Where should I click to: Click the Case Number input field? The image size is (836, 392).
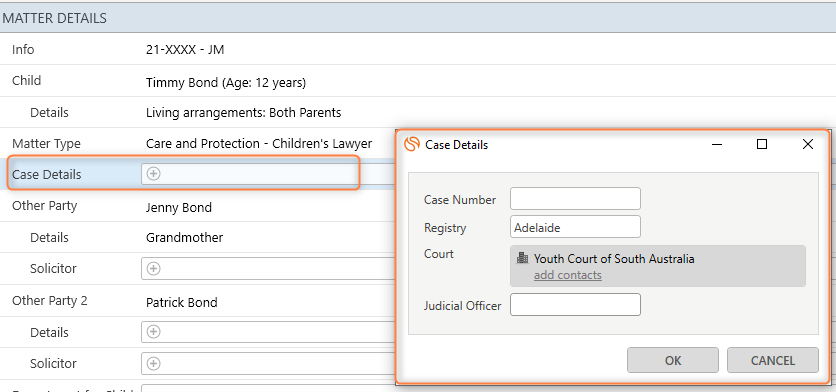575,198
